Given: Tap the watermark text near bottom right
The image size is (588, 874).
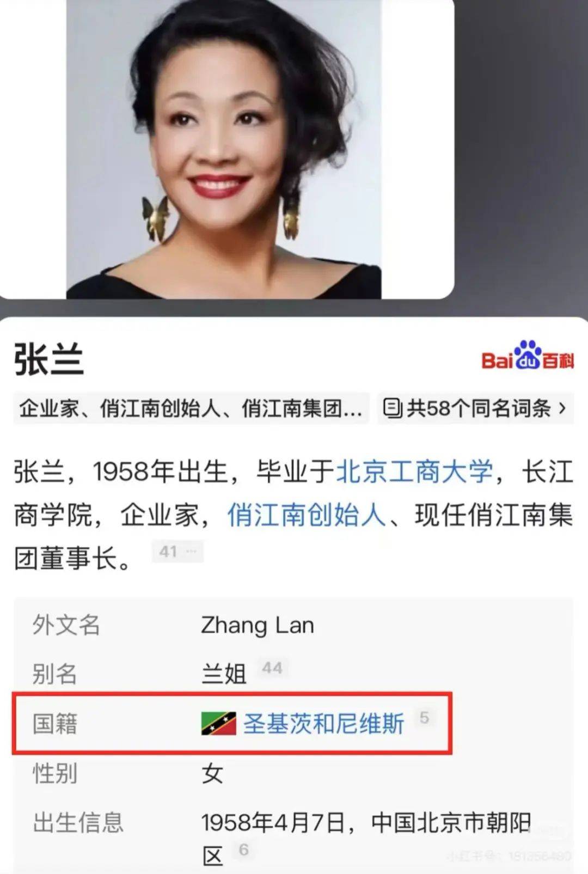Looking at the screenshot, I should 509,856.
